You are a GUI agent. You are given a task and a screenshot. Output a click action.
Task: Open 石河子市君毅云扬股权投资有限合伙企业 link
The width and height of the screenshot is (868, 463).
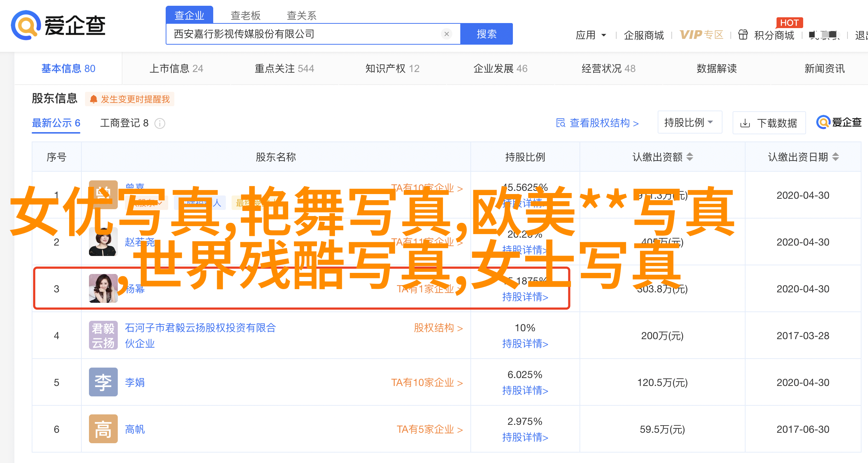click(x=200, y=336)
